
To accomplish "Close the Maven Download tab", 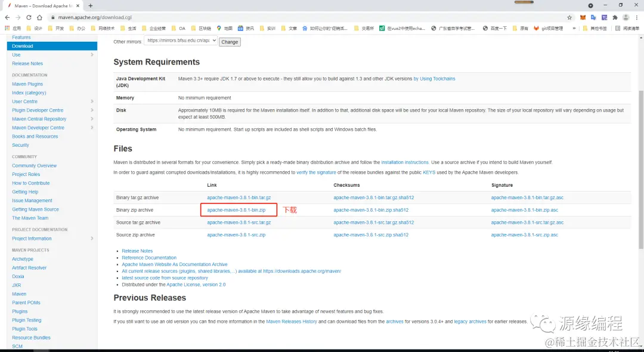I will (x=78, y=6).
